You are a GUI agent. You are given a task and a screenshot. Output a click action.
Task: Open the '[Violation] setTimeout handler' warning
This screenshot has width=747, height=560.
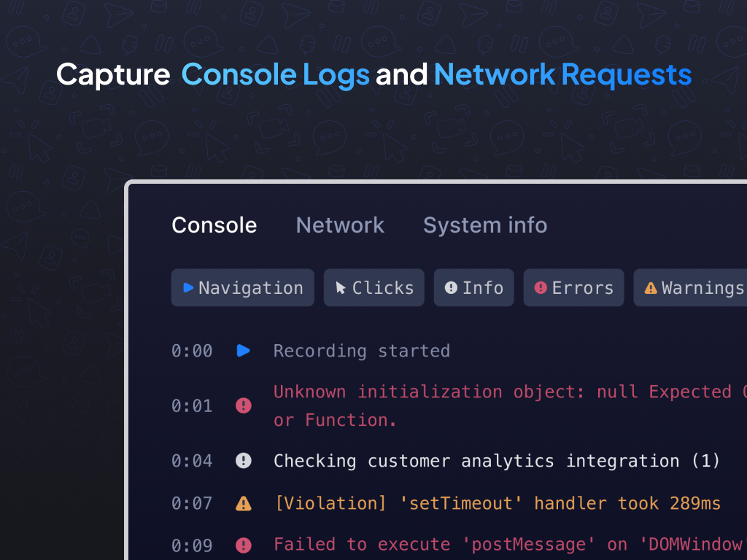[496, 503]
